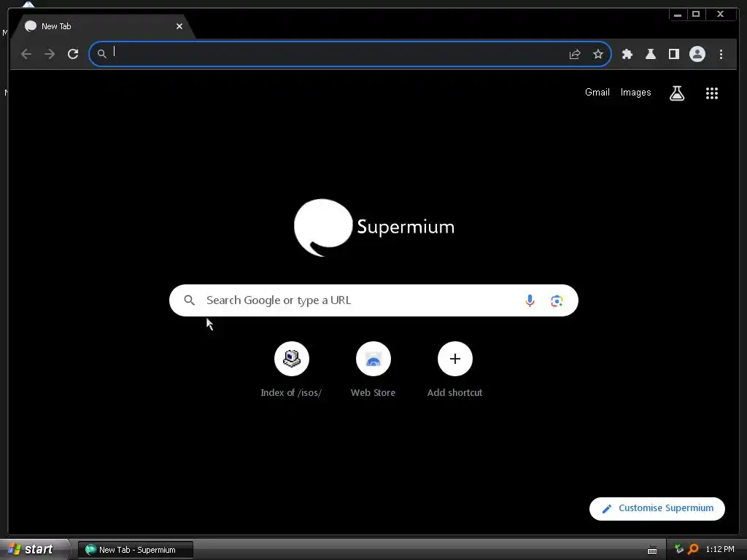Click the magnifier icon in the page search box
Image resolution: width=747 pixels, height=560 pixels.
click(189, 300)
